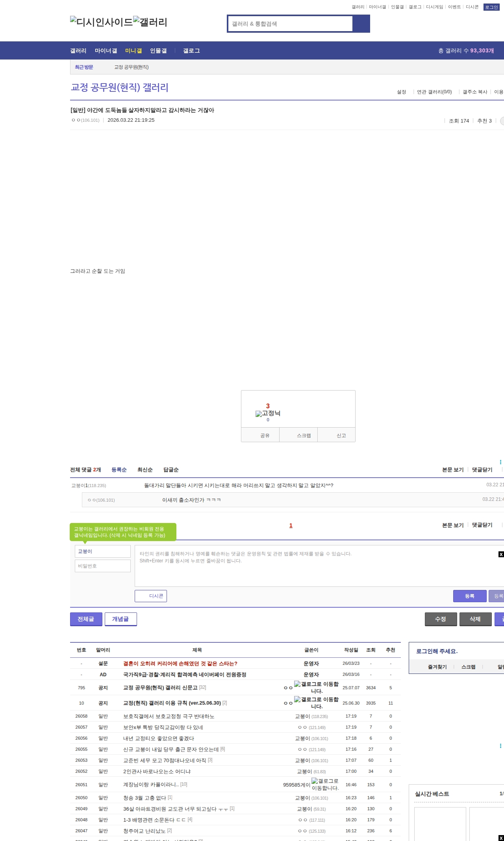The height and width of the screenshot is (841, 504).
Task: Click 공유 share button under post
Action: click(260, 435)
